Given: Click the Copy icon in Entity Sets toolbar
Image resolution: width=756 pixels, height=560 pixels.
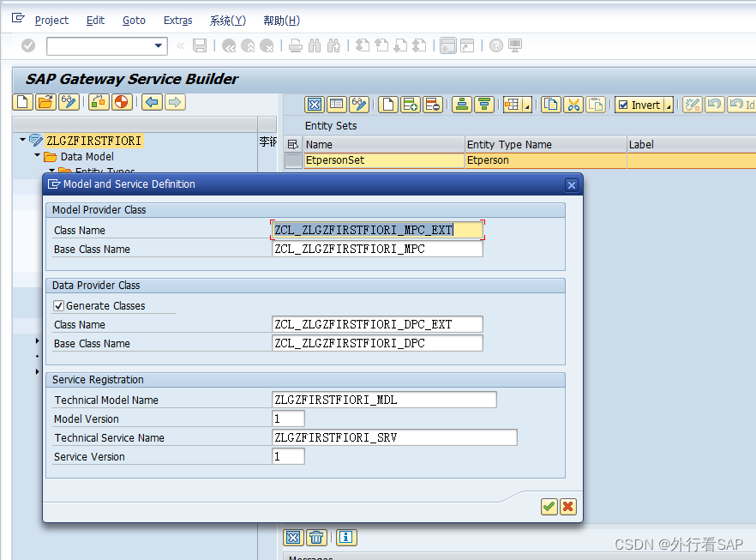Looking at the screenshot, I should (551, 105).
